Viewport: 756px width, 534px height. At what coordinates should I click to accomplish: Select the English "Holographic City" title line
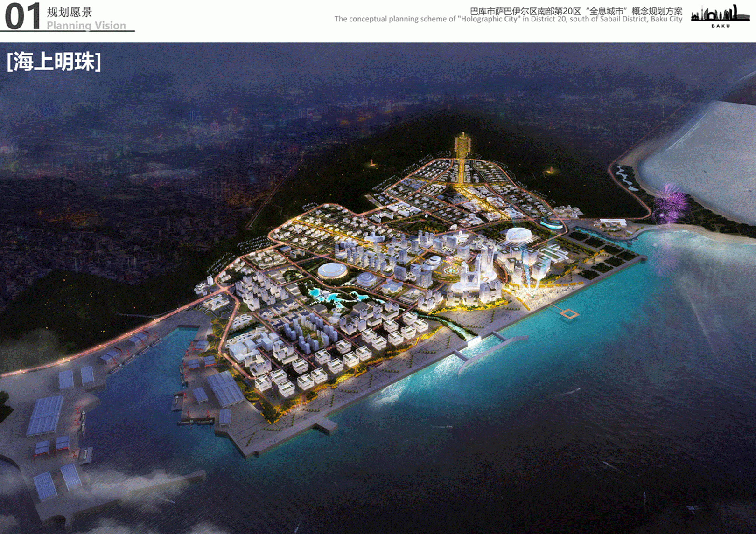coord(508,19)
